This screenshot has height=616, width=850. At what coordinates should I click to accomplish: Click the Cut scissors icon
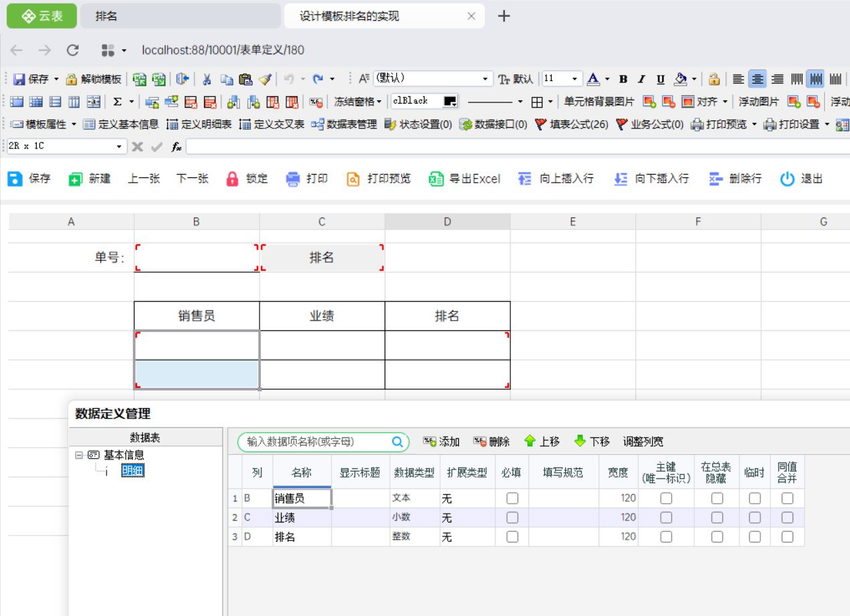(207, 79)
